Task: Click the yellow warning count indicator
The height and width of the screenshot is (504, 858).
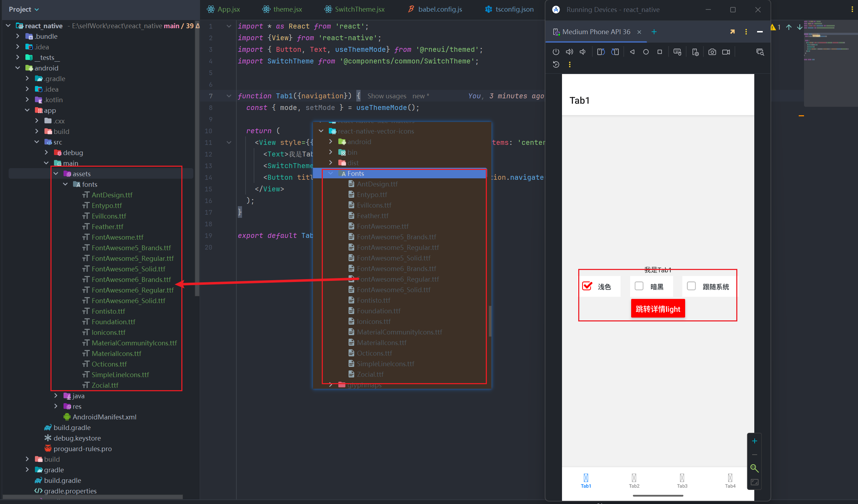Action: pyautogui.click(x=776, y=27)
